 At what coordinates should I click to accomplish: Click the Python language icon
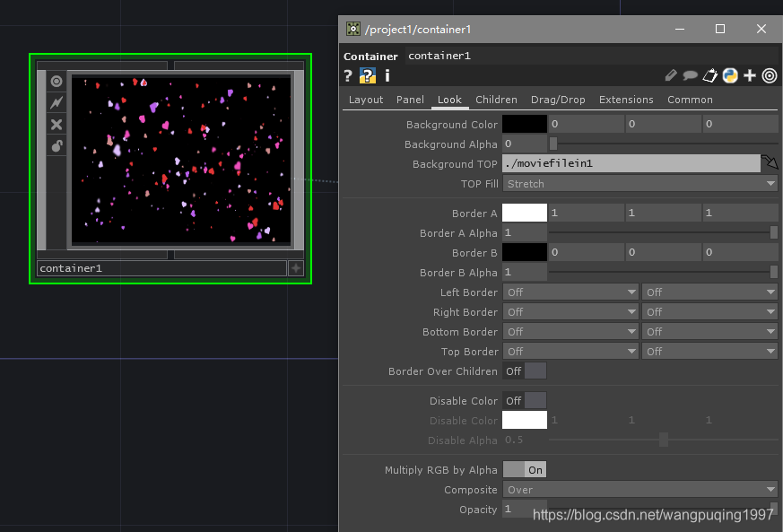(730, 76)
